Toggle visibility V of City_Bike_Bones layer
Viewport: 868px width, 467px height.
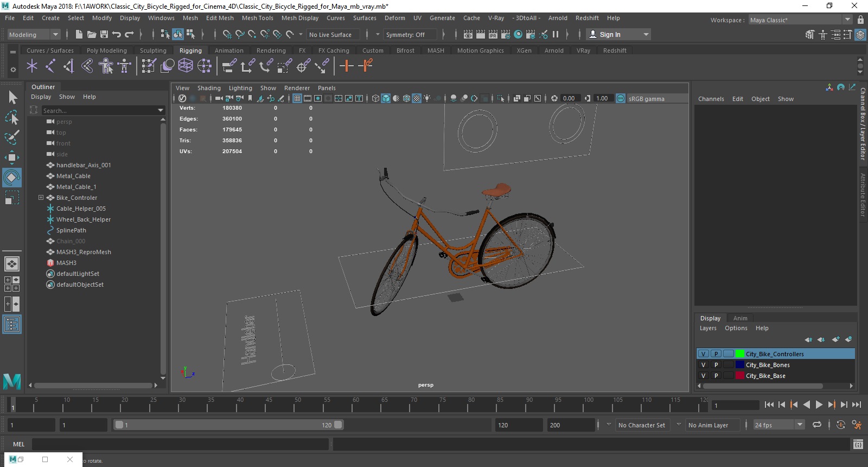tap(704, 365)
